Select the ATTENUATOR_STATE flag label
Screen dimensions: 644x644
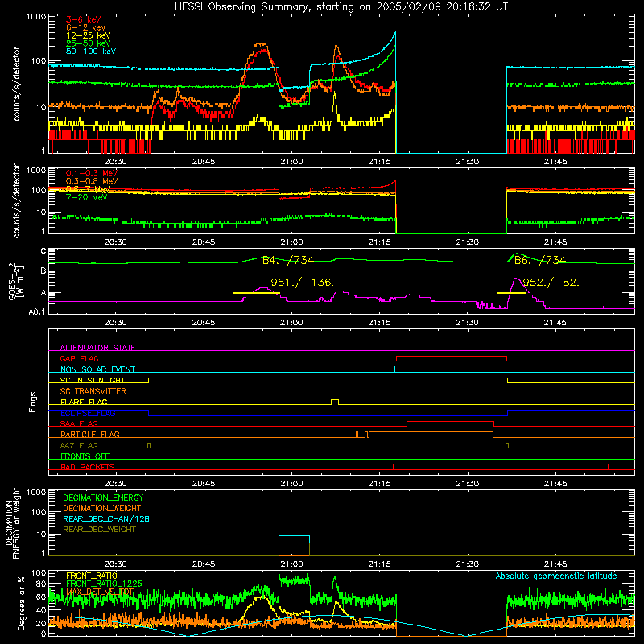pos(97,348)
